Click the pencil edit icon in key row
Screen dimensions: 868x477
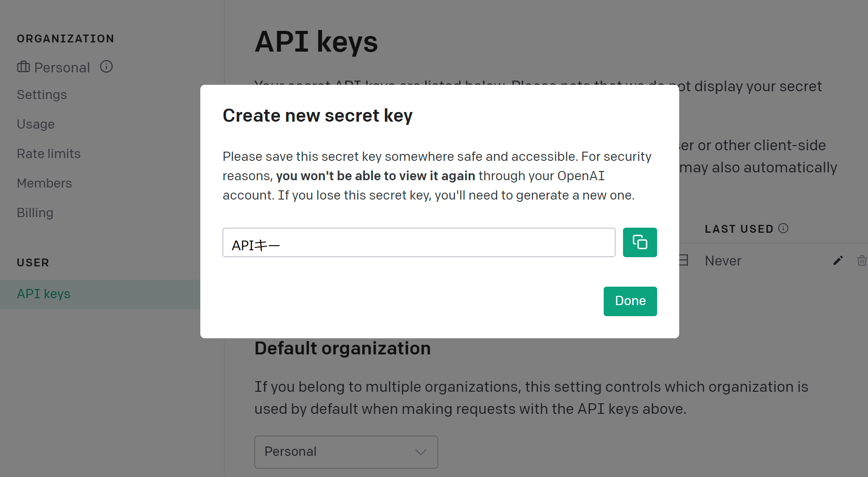[x=838, y=261]
